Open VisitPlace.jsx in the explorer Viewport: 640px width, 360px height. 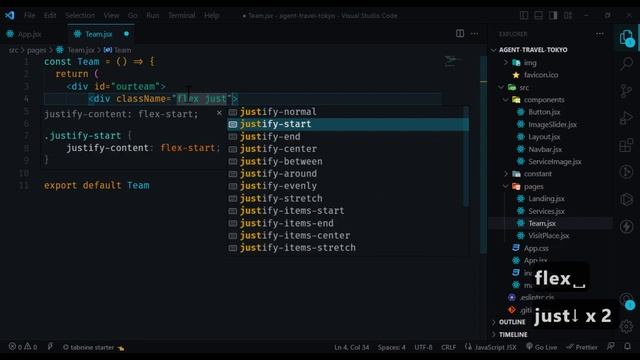(x=549, y=236)
